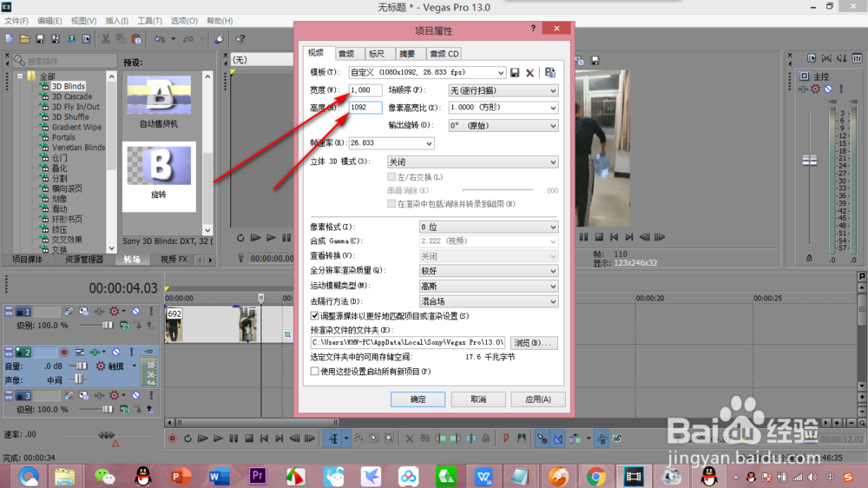Viewport: 868px width, 488px height.
Task: Toggle adjust source media checkbox
Action: click(314, 316)
